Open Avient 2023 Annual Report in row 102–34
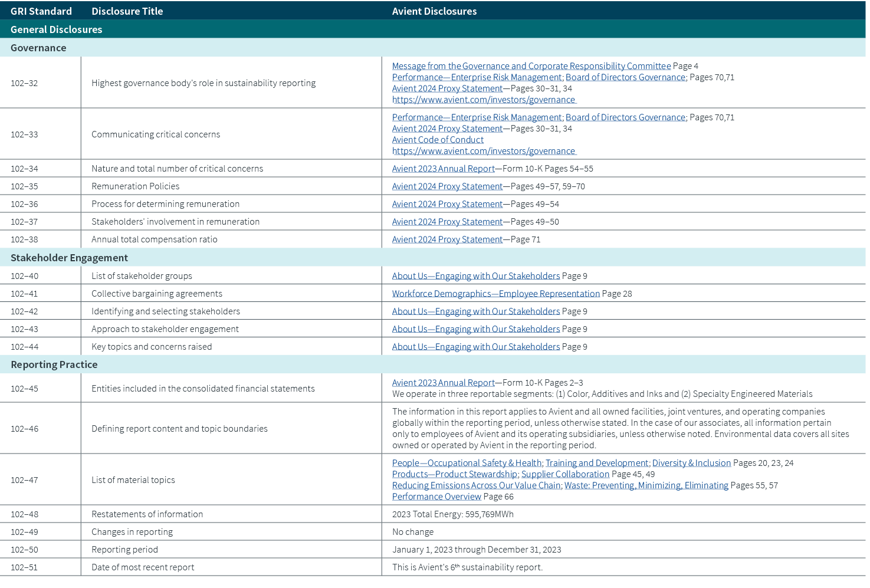 click(x=442, y=168)
